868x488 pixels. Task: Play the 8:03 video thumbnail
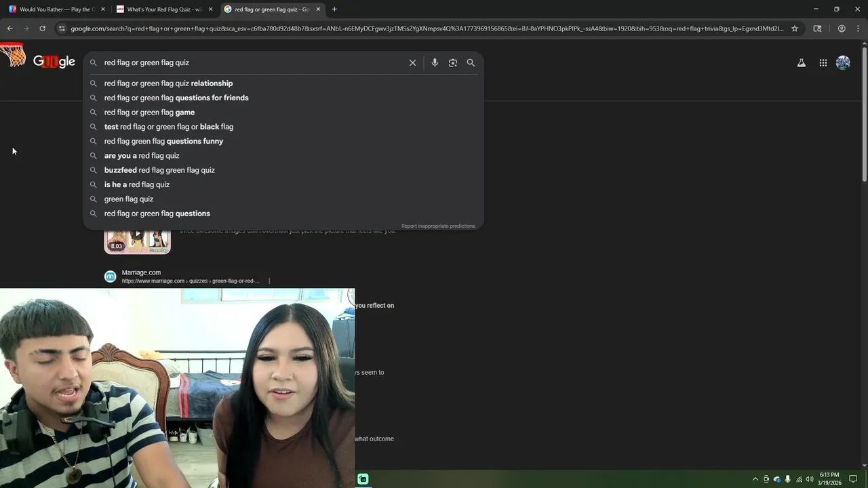pyautogui.click(x=137, y=241)
